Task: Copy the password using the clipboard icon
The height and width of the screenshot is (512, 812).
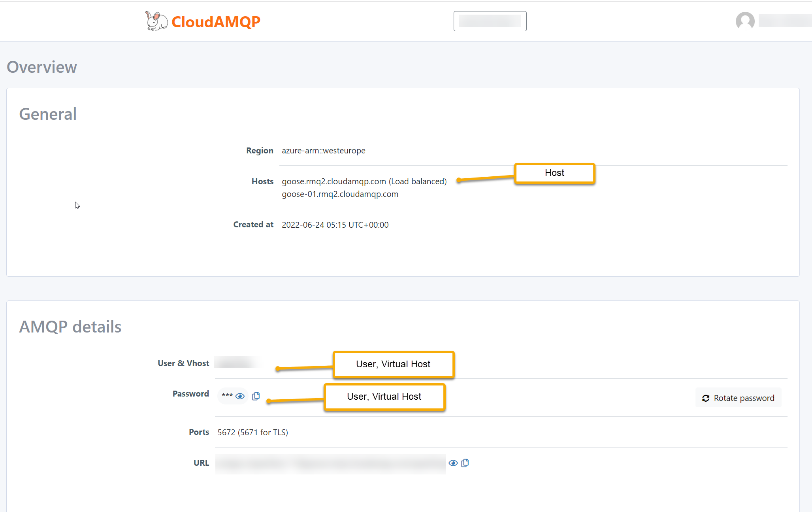Action: [x=256, y=396]
